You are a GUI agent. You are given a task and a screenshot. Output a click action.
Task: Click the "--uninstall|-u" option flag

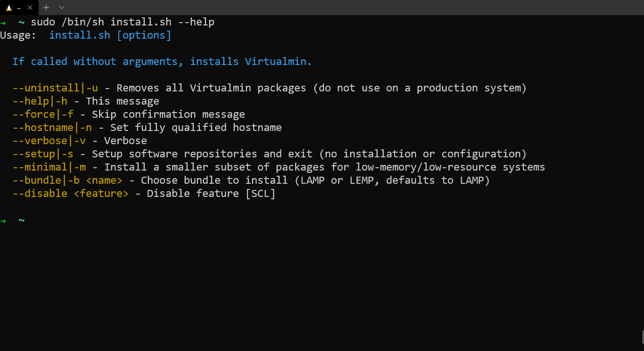[x=55, y=88]
